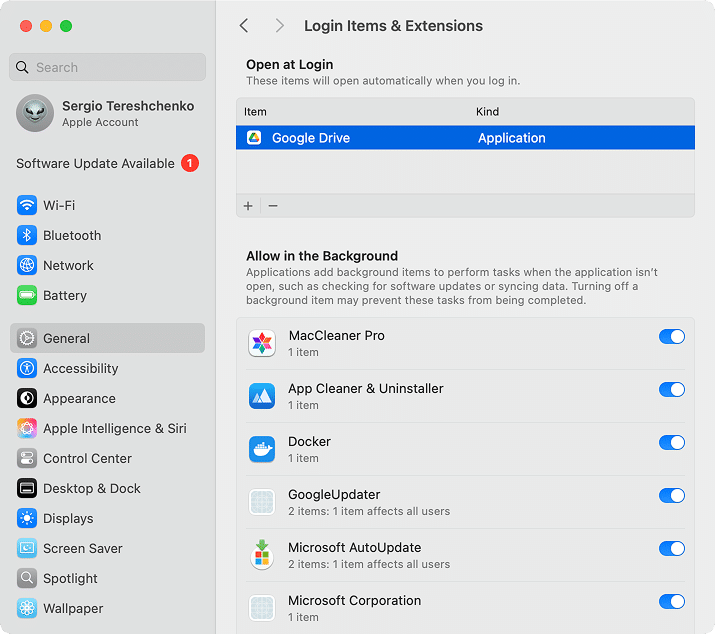Click the Bluetooth icon in sidebar

(x=27, y=235)
